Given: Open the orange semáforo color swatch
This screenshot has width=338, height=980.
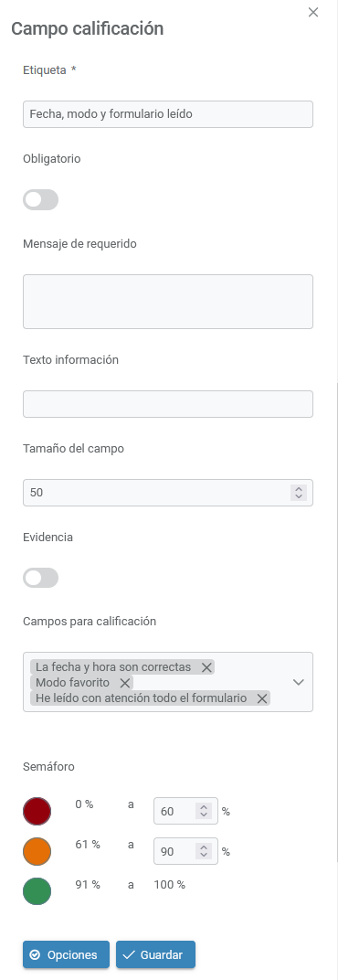Looking at the screenshot, I should pyautogui.click(x=37, y=851).
